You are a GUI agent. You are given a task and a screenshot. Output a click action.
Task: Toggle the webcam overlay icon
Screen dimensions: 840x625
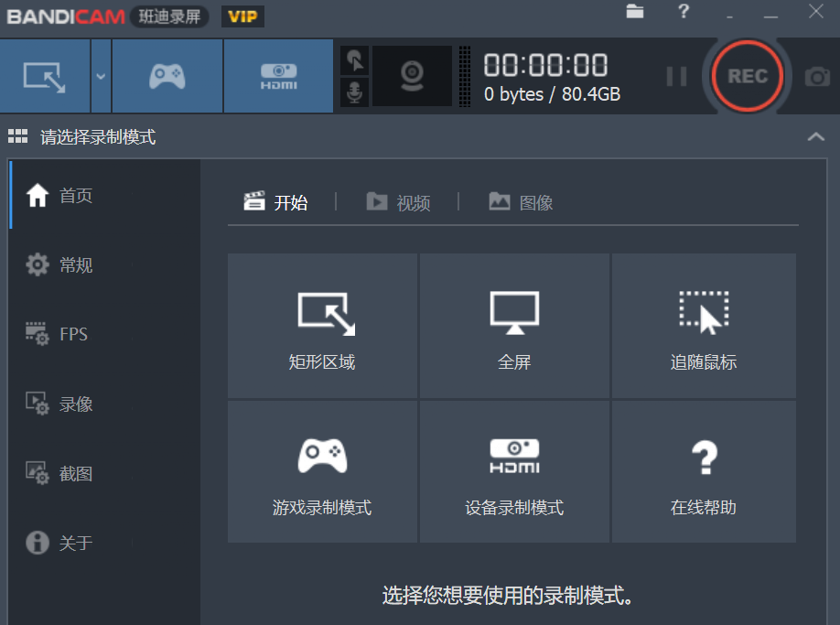coord(412,76)
